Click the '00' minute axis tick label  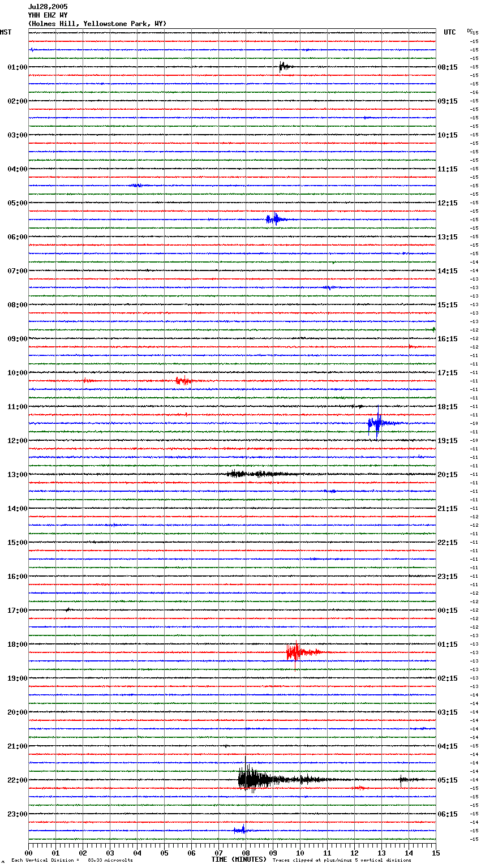pos(29,853)
